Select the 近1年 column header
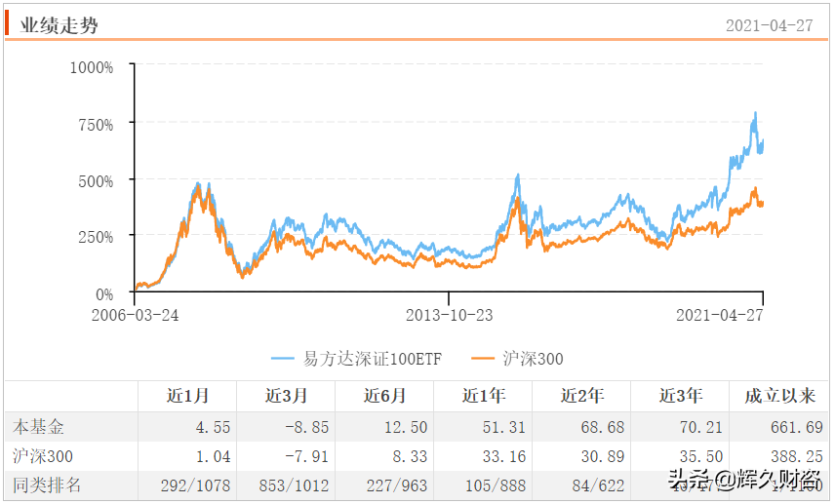This screenshot has height=504, width=835. click(484, 396)
